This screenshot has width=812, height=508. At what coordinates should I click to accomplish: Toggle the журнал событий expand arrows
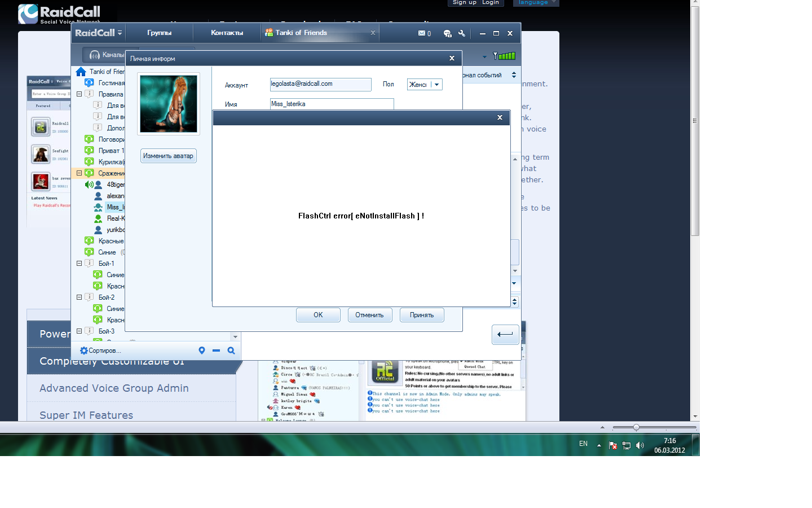514,75
